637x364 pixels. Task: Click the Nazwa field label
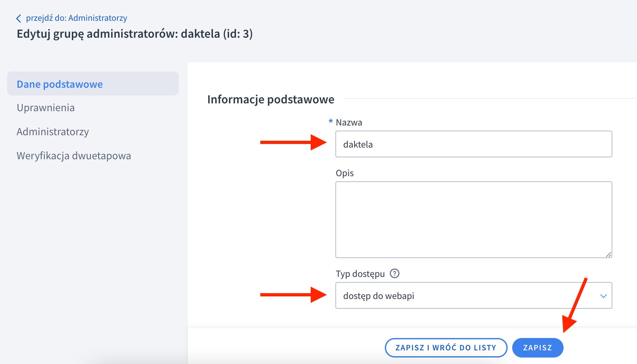tap(349, 123)
